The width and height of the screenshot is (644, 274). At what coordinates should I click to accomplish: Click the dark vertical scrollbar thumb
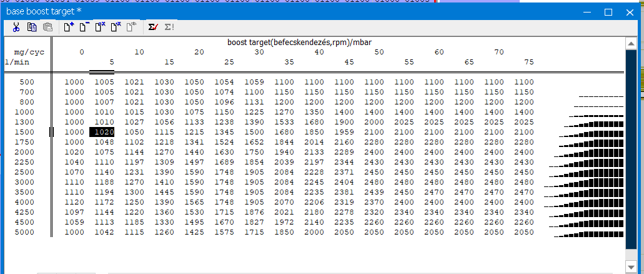pyautogui.click(x=631, y=150)
